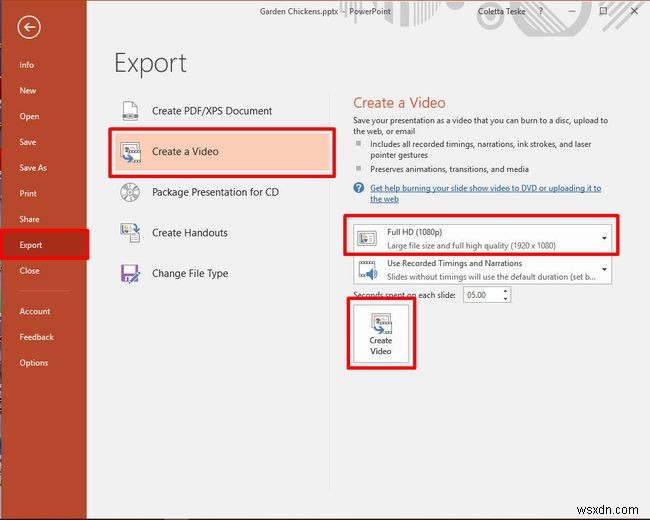This screenshot has height=520, width=650.
Task: Select Package Presentation for CD
Action: [x=222, y=192]
